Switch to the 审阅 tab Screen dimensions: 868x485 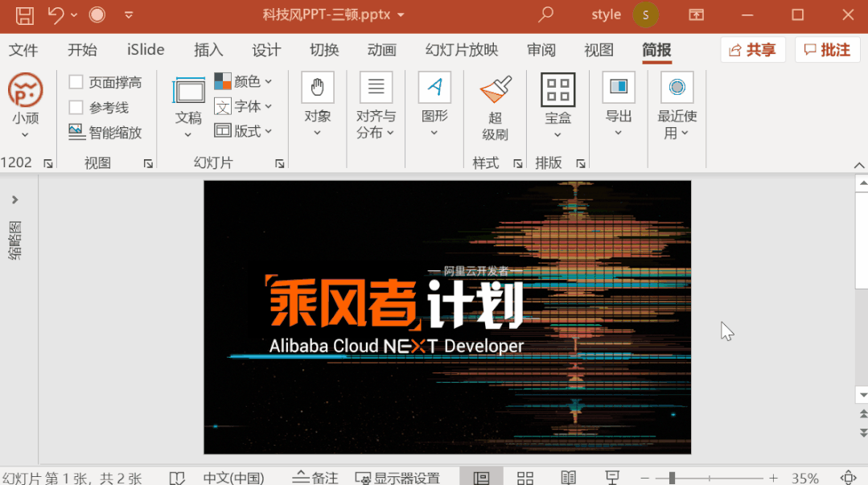(x=541, y=50)
